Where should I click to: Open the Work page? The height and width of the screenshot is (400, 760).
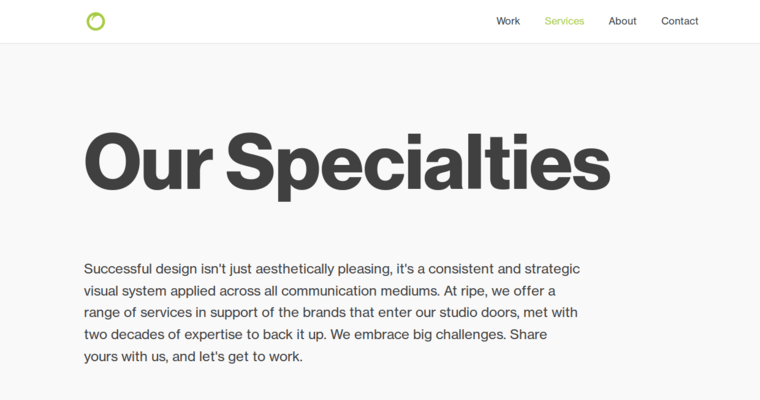pyautogui.click(x=508, y=21)
